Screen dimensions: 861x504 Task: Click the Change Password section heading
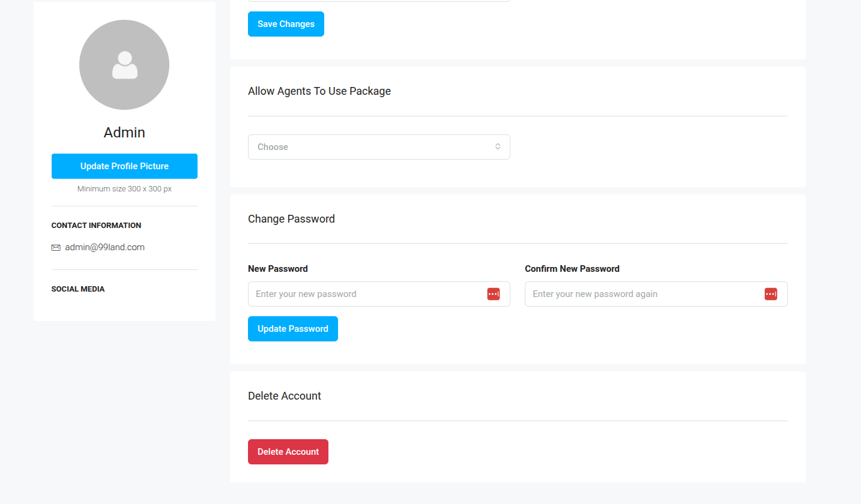tap(291, 219)
